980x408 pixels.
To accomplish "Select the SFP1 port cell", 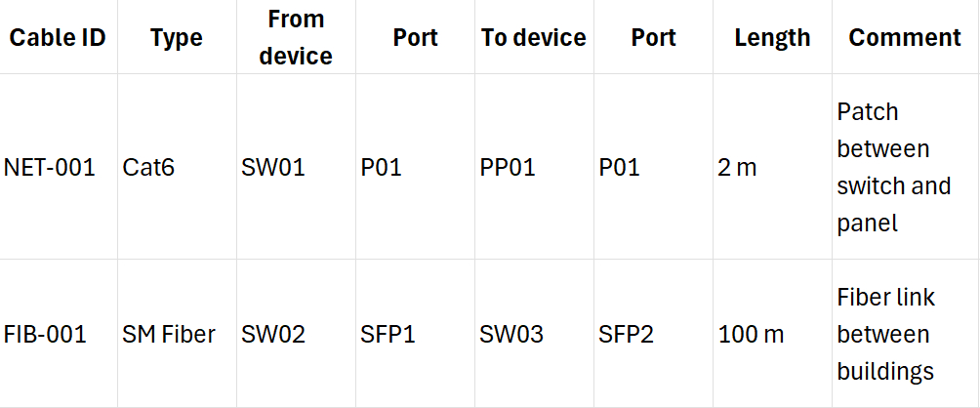I will click(388, 335).
